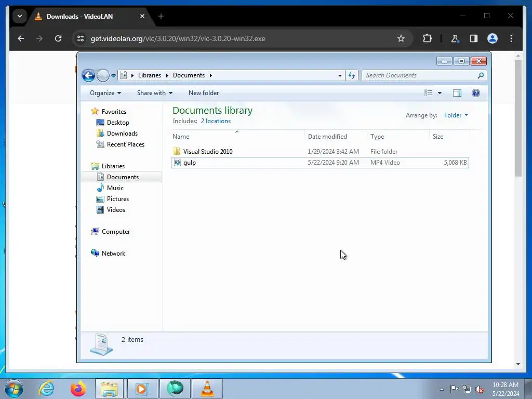Toggle the preview pane icon
The image size is (532, 399).
pos(457,93)
